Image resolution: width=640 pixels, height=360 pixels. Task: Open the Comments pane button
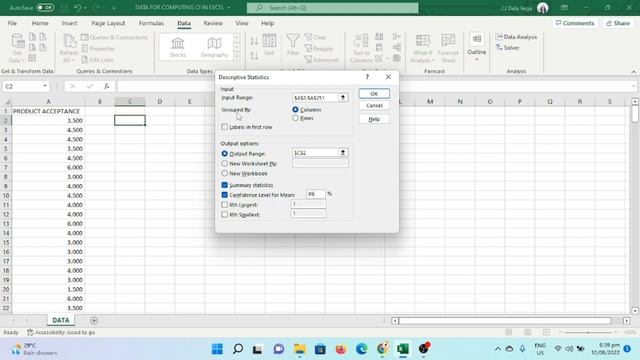pos(575,23)
